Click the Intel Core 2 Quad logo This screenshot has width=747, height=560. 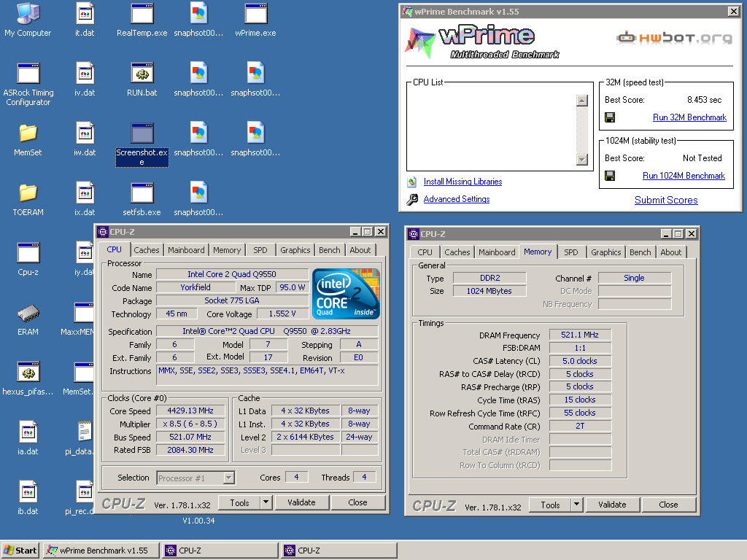346,294
